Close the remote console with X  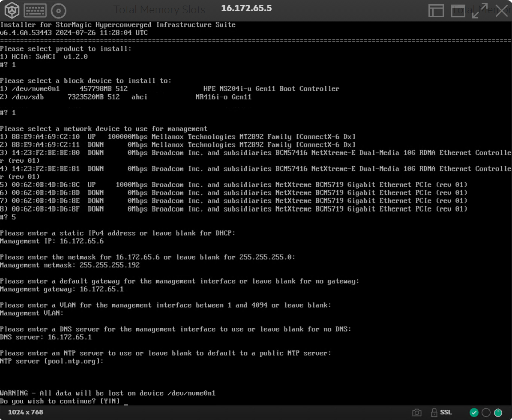tap(502, 11)
